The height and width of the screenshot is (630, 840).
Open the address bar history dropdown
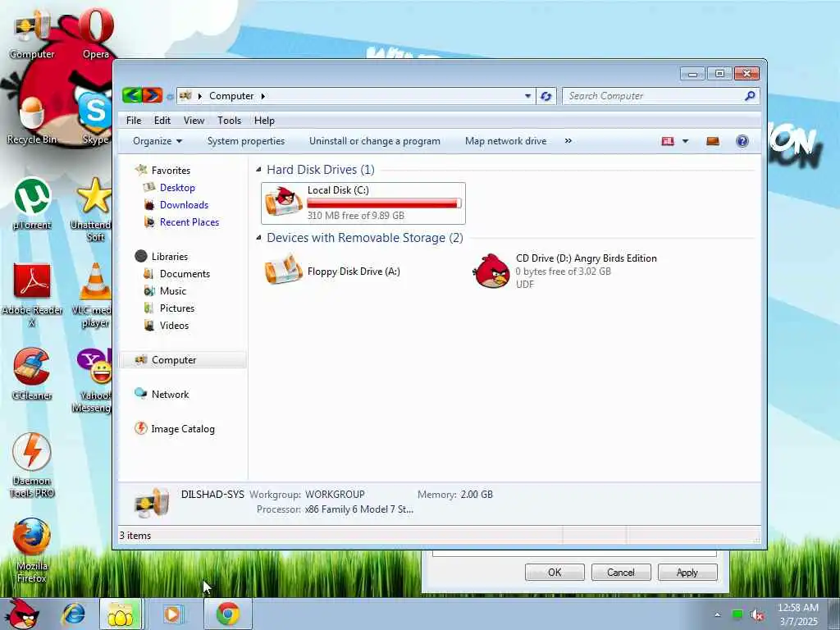click(x=527, y=96)
